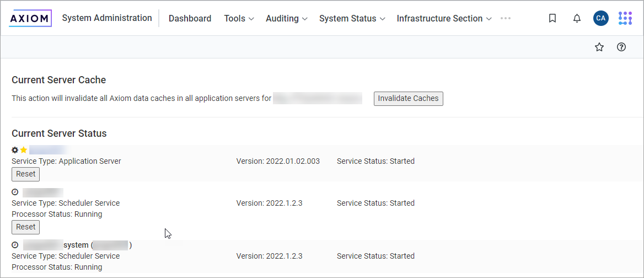This screenshot has width=644, height=278.
Task: Click the AXIOM logo
Action: [x=30, y=18]
